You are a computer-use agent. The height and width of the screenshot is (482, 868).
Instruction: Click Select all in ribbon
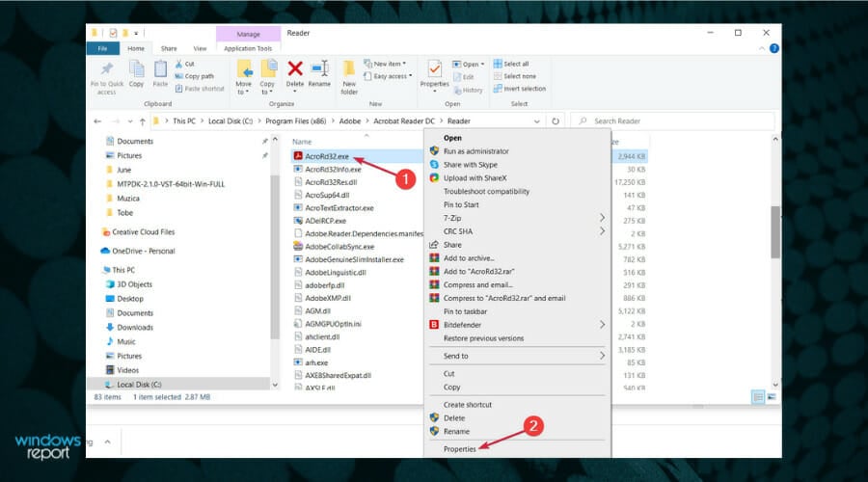click(511, 64)
